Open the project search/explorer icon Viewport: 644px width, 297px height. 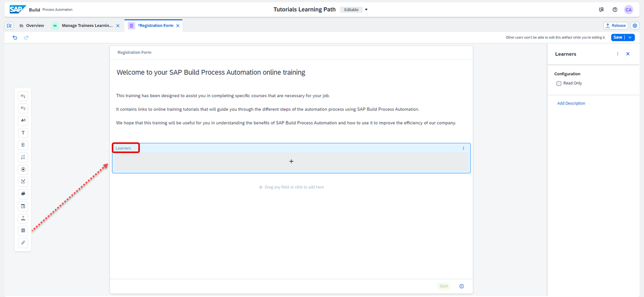[9, 26]
